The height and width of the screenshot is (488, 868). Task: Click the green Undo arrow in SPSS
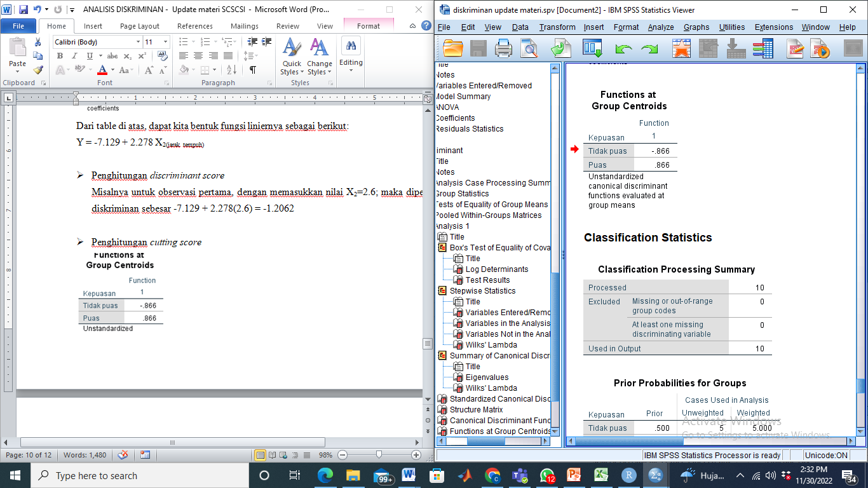pos(624,49)
